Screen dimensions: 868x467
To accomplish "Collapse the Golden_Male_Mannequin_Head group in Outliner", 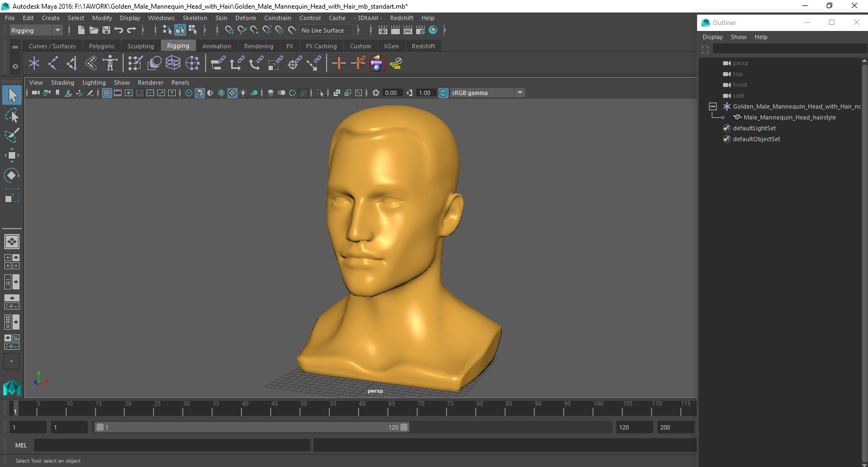I will click(713, 106).
